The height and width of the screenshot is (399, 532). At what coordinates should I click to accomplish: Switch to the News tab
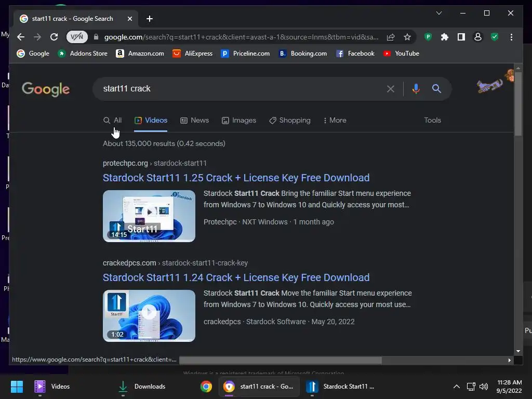194,121
